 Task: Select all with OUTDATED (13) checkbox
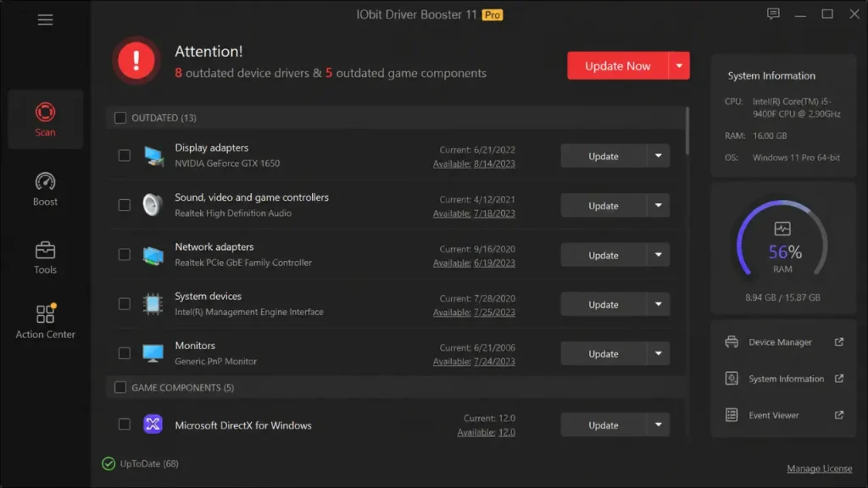click(120, 118)
